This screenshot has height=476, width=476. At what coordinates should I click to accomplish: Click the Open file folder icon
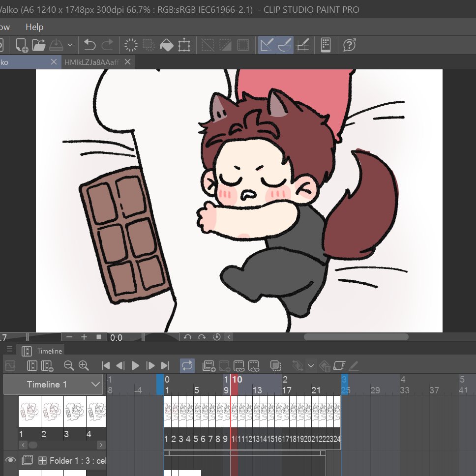click(x=38, y=45)
